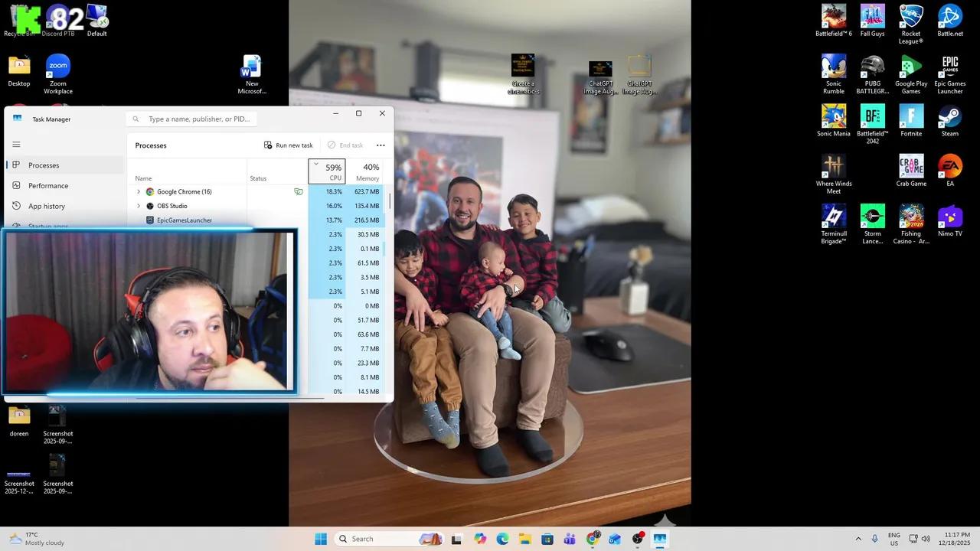Select the Storm Lancers desktop shortcut
Image resolution: width=980 pixels, height=551 pixels.
(x=872, y=224)
